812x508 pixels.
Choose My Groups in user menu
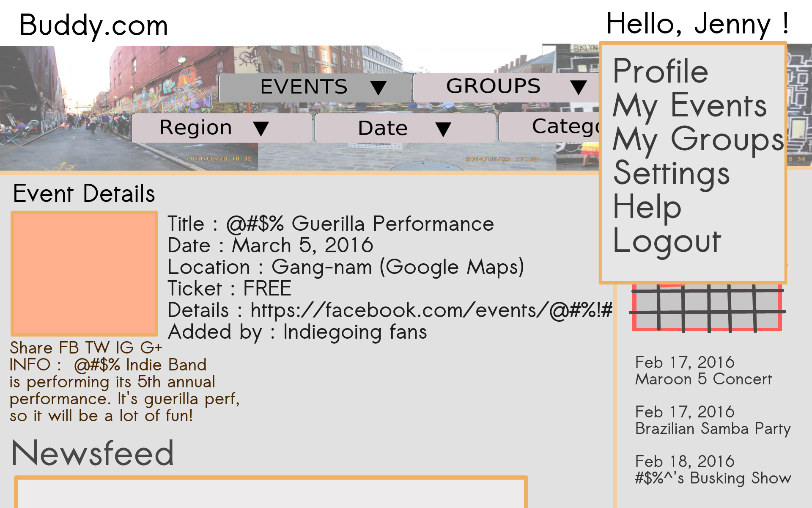coord(698,140)
